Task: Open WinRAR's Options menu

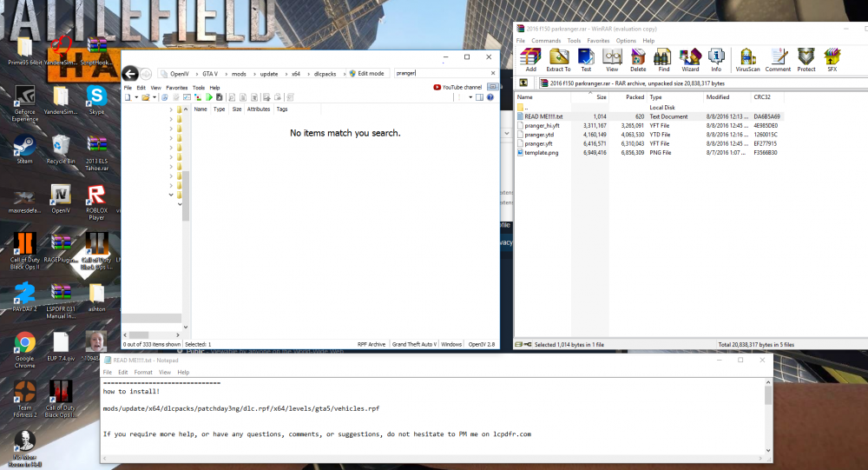Action: tap(626, 41)
